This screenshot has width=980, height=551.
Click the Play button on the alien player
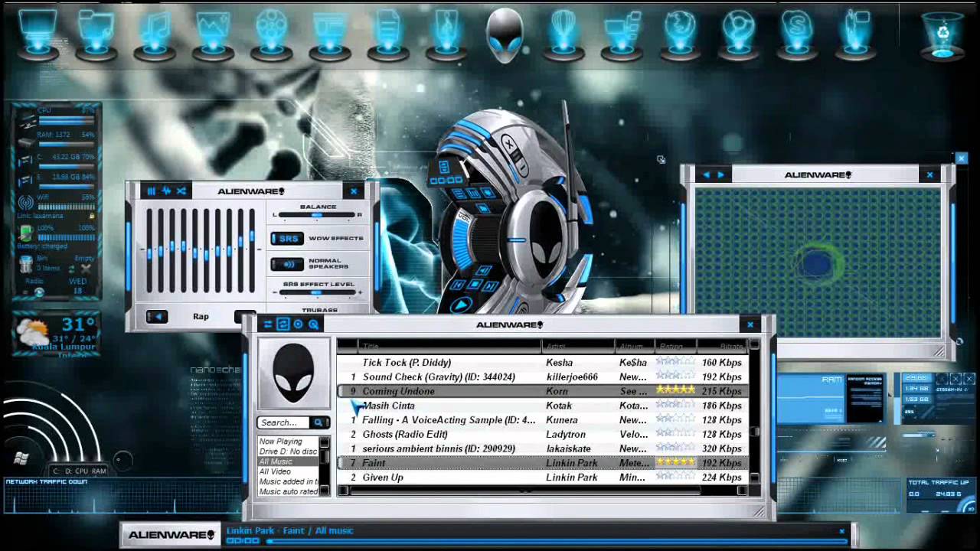pos(460,305)
